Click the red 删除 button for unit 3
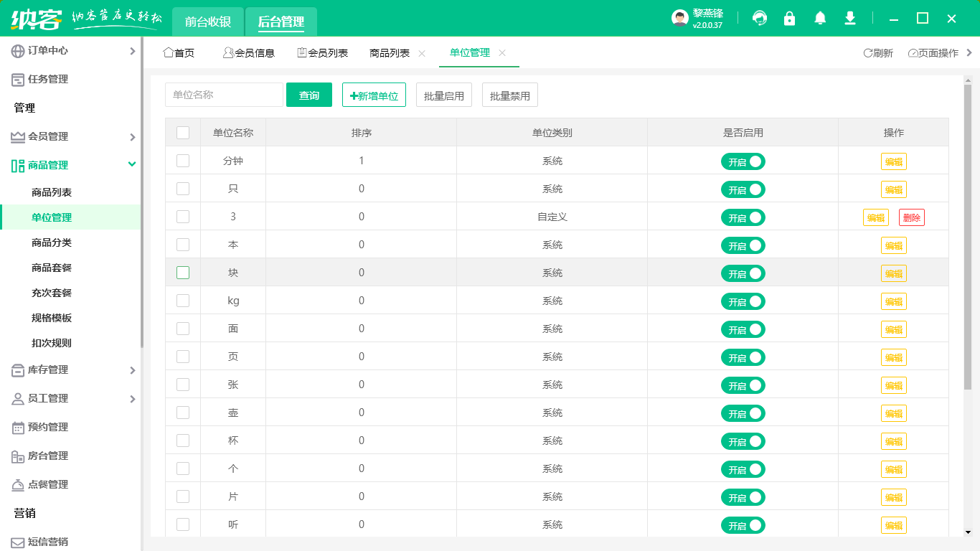980x551 pixels. [x=911, y=217]
